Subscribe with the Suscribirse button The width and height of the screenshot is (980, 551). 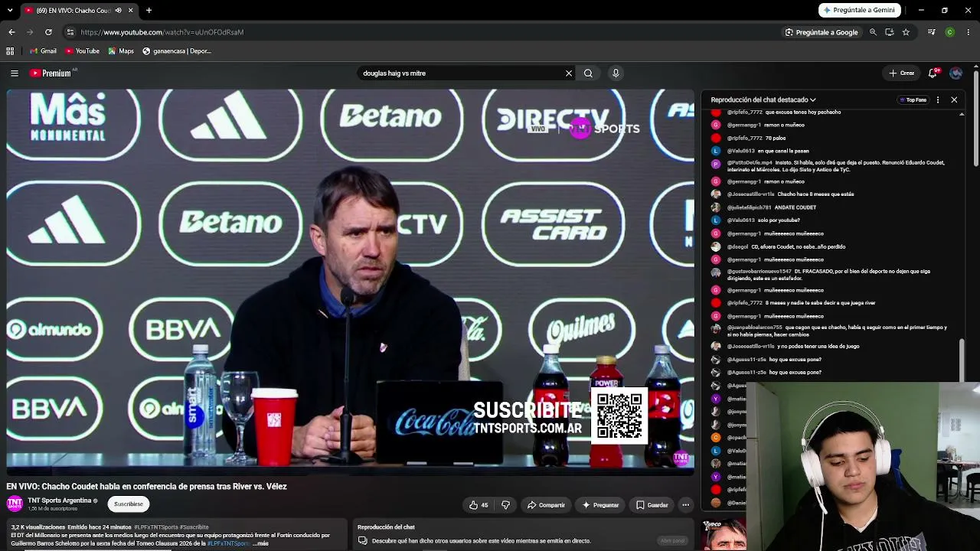[129, 504]
